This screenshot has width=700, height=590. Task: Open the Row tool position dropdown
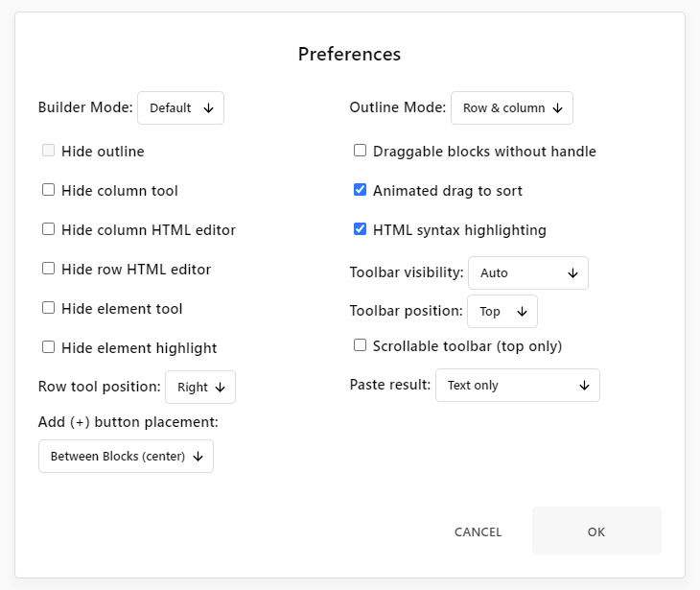coord(200,387)
